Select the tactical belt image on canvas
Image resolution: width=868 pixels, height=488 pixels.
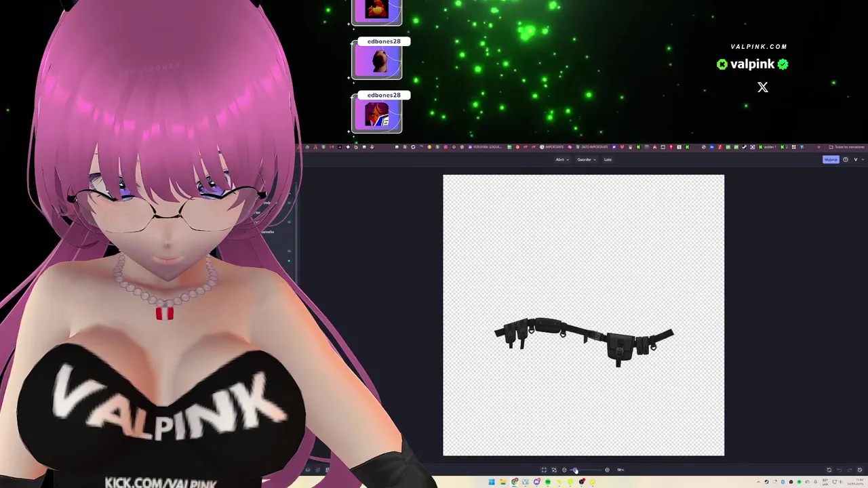coord(584,341)
